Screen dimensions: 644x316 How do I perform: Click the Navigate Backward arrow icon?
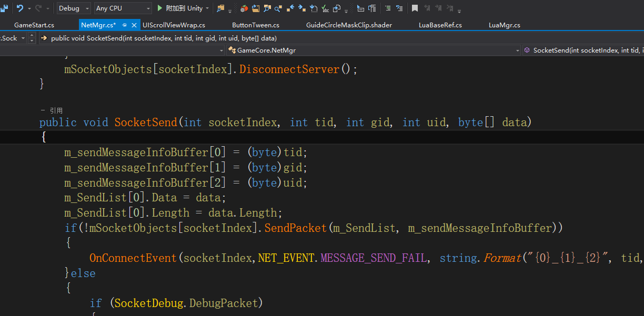tap(291, 7)
